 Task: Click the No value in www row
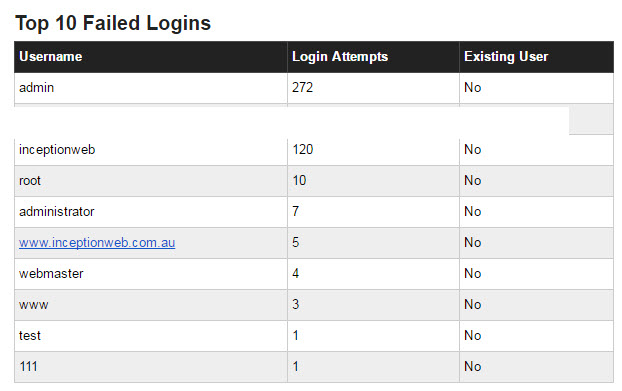pyautogui.click(x=472, y=305)
